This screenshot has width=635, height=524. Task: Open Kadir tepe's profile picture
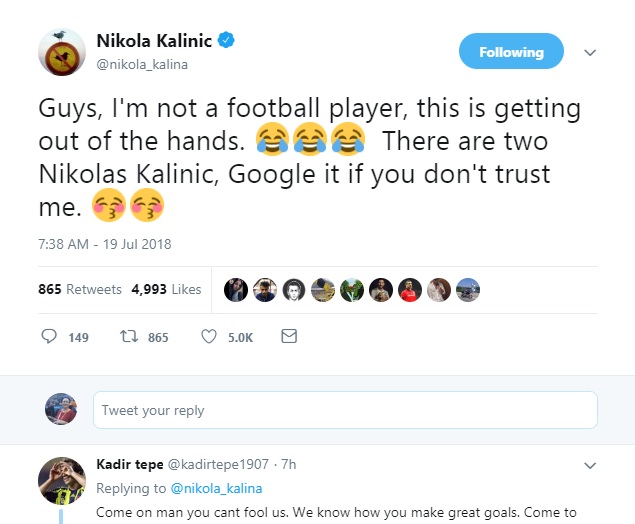coord(60,480)
